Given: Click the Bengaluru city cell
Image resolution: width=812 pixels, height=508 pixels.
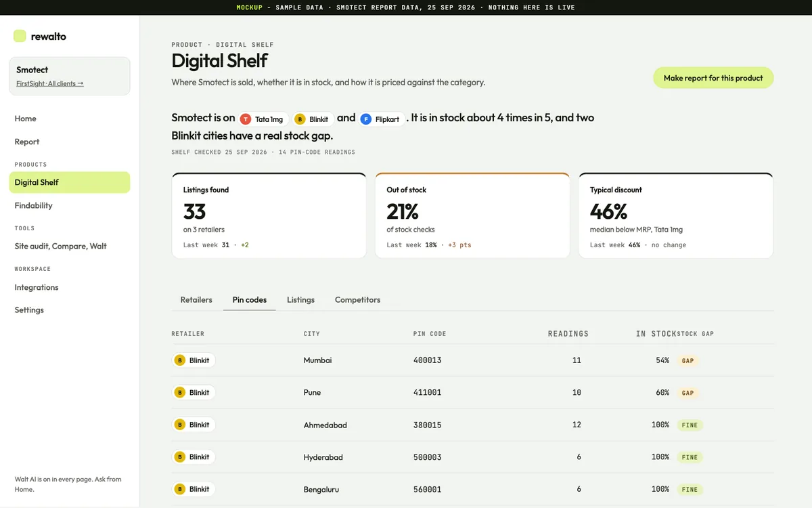Looking at the screenshot, I should 321,489.
